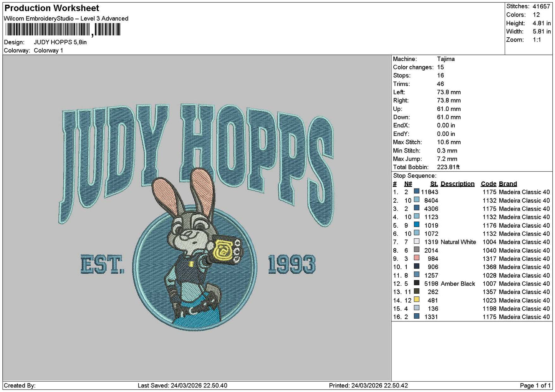555x392 pixels.
Task: Select the design name 'JUDY HOPPS 5,8in'
Action: 60,42
